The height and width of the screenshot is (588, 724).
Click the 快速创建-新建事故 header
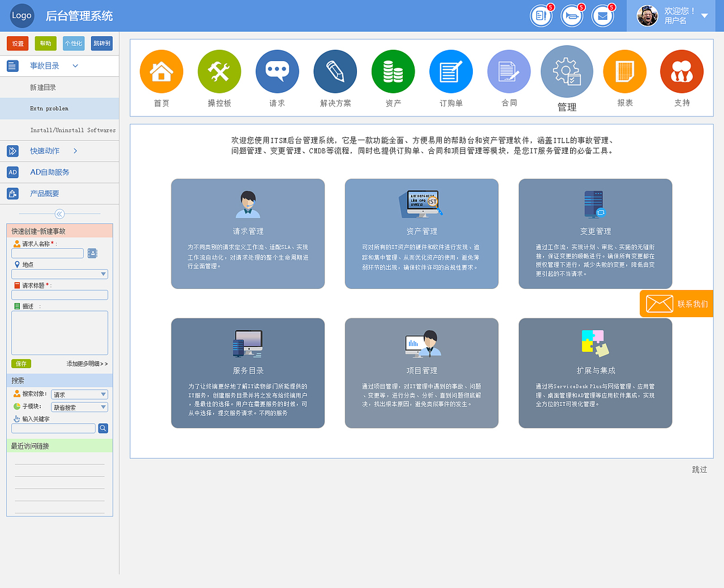[x=59, y=231]
